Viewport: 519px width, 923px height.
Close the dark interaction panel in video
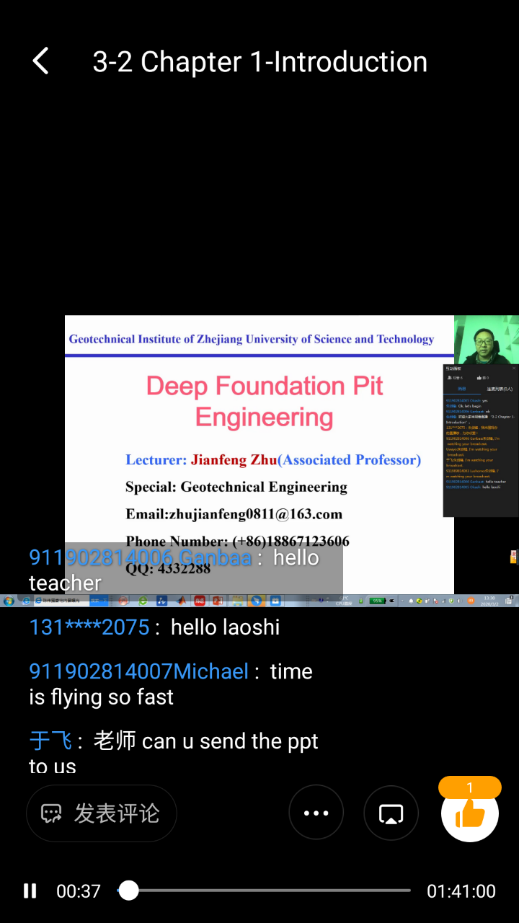tap(514, 368)
